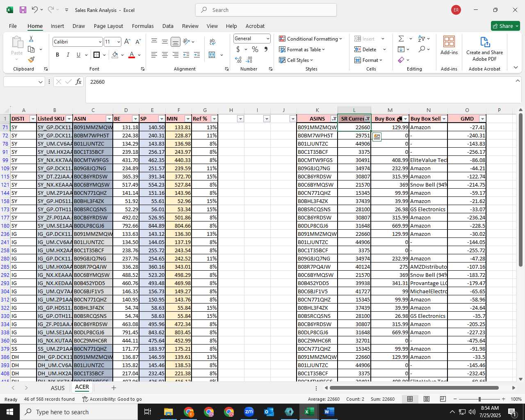
Task: Click the AutoSum sigma icon
Action: 401,39
